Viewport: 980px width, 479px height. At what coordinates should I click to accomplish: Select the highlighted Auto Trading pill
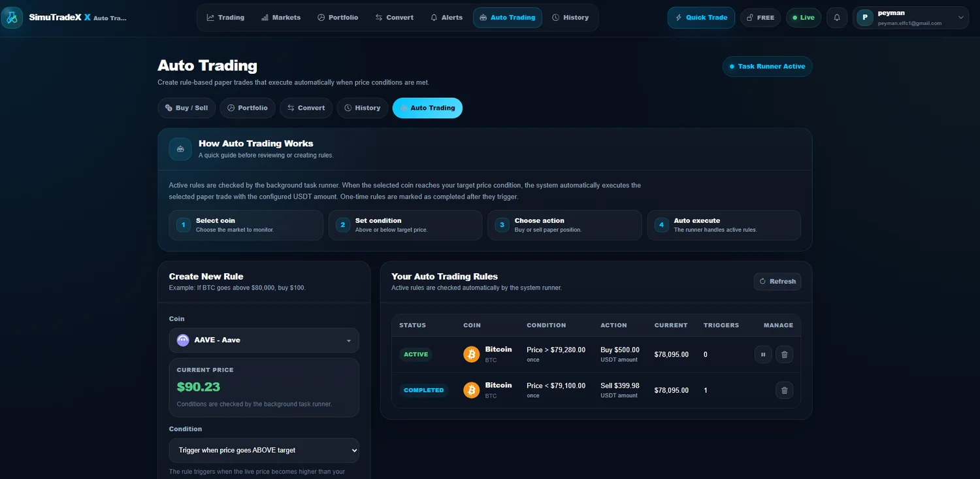coord(427,108)
